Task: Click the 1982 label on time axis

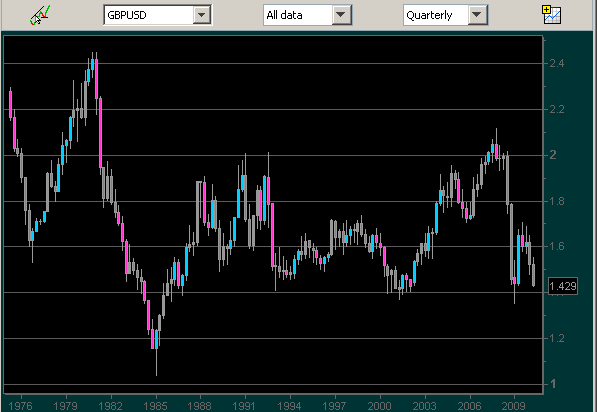Action: [x=110, y=406]
